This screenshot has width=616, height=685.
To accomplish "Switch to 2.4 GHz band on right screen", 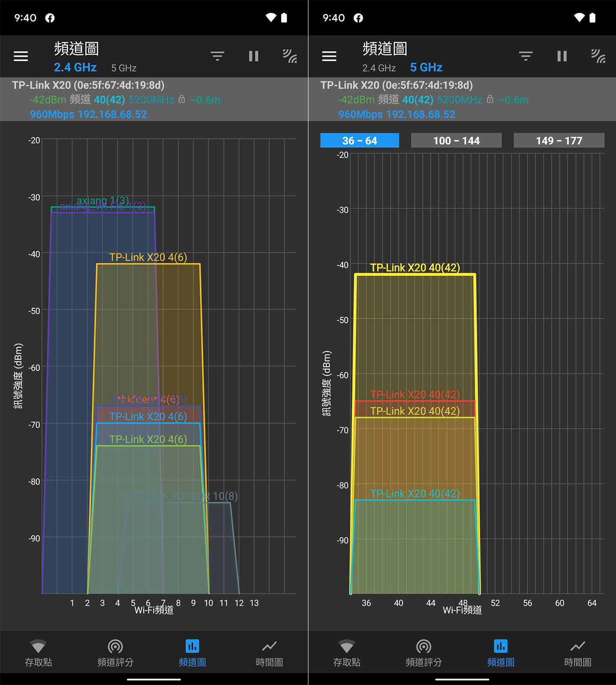I will (x=379, y=68).
